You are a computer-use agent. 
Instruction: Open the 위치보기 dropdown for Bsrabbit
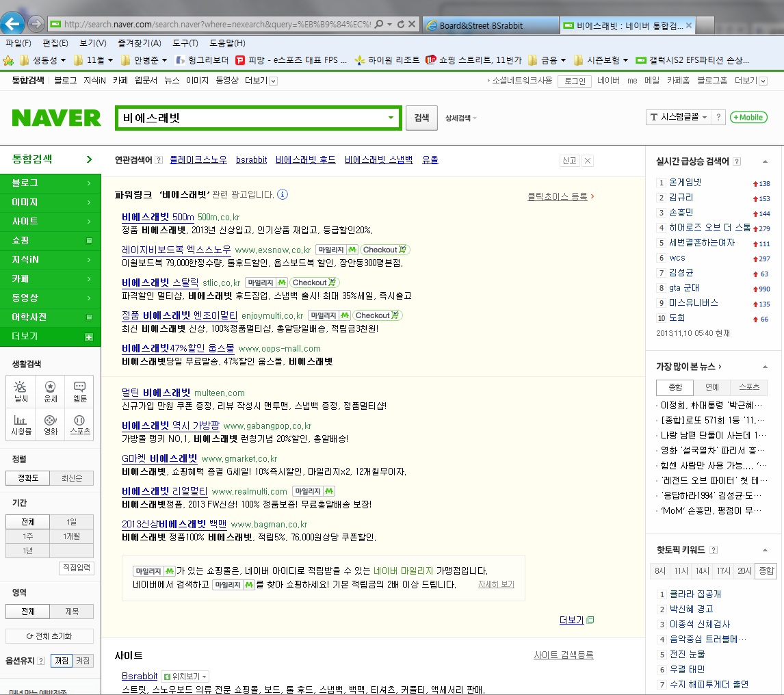tap(185, 677)
